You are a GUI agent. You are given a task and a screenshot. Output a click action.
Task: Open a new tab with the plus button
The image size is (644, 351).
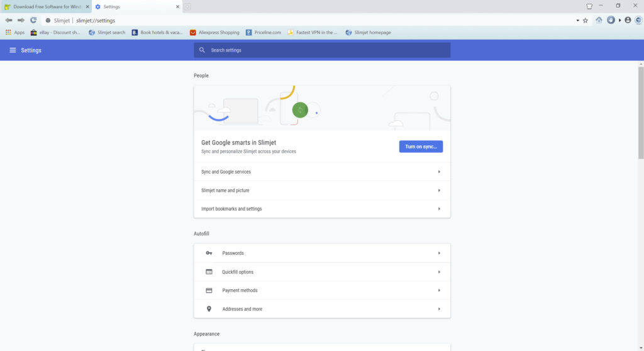point(187,6)
